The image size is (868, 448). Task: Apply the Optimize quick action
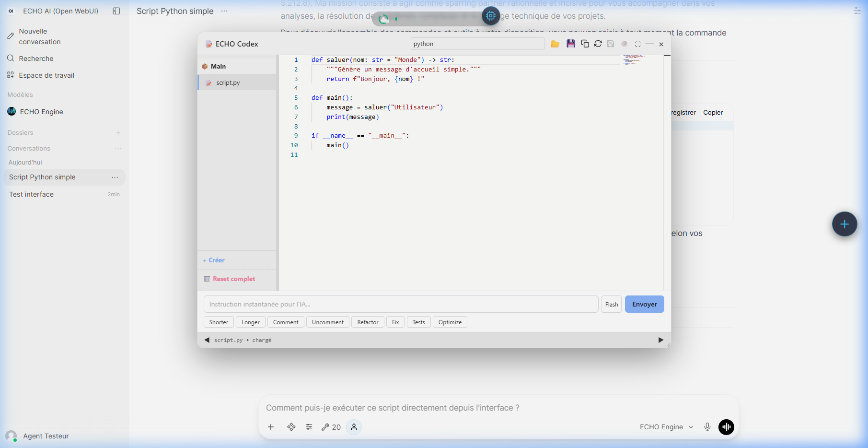450,322
